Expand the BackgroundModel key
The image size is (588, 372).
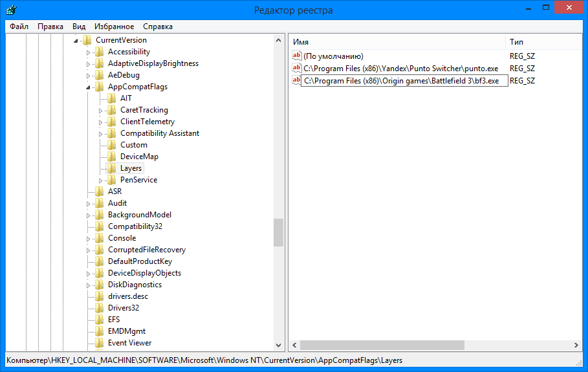[88, 215]
